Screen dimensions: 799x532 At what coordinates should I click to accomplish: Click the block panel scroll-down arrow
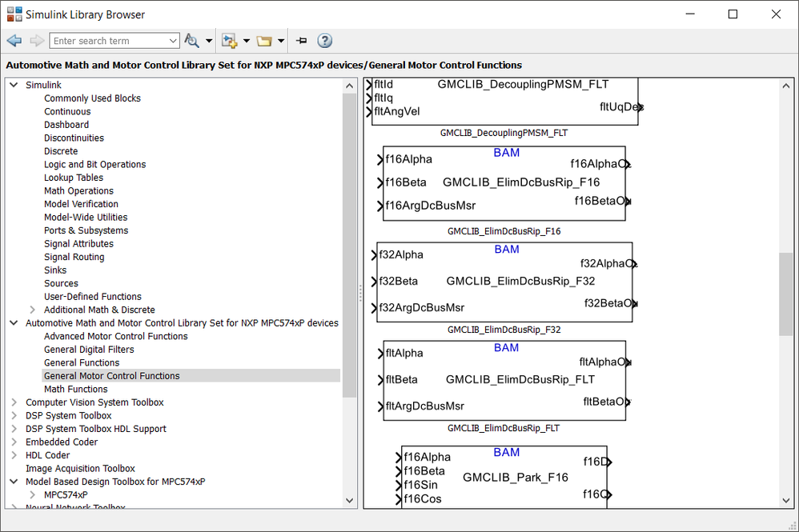(785, 501)
